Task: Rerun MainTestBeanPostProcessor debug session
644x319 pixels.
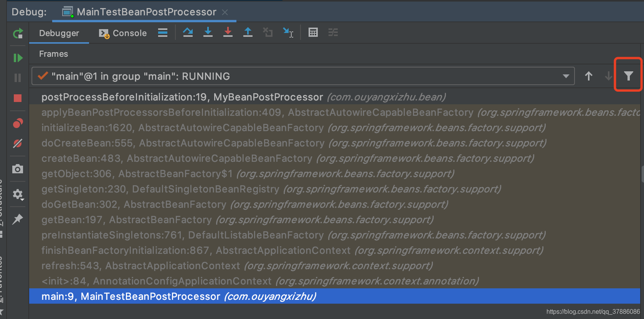Action: 18,34
